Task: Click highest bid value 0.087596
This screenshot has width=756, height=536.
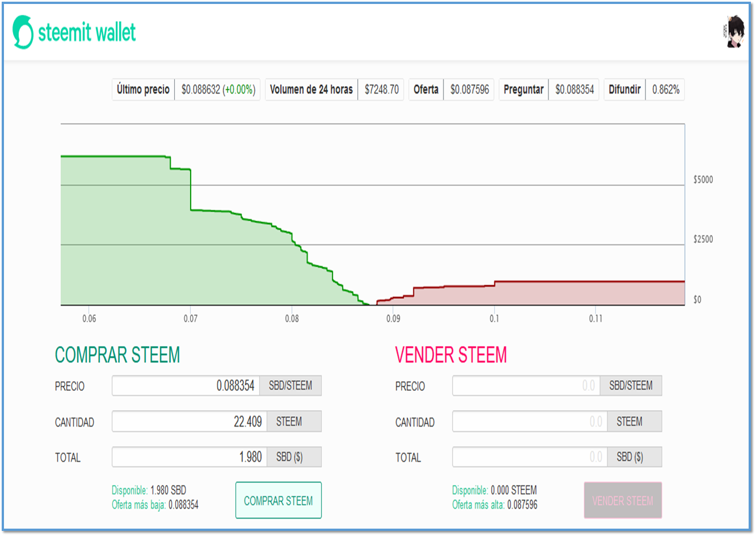Action: tap(522, 505)
